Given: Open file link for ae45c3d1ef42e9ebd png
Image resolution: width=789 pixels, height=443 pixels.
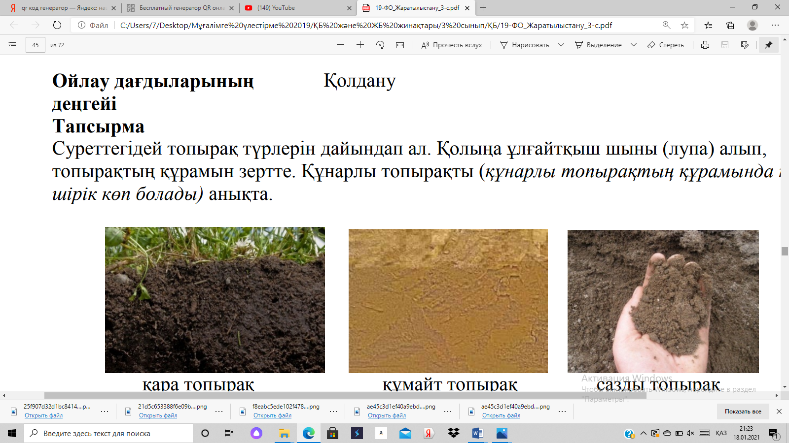Looking at the screenshot, I should point(501,415).
